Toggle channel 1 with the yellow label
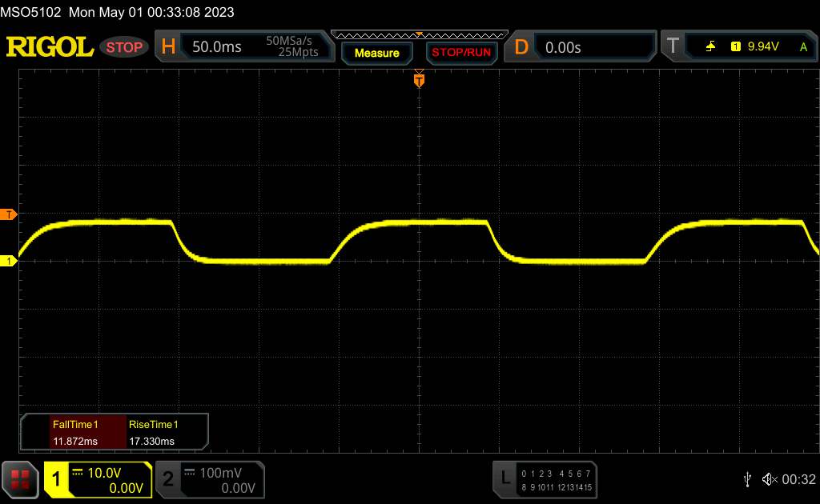Image resolution: width=820 pixels, height=504 pixels. (58, 479)
